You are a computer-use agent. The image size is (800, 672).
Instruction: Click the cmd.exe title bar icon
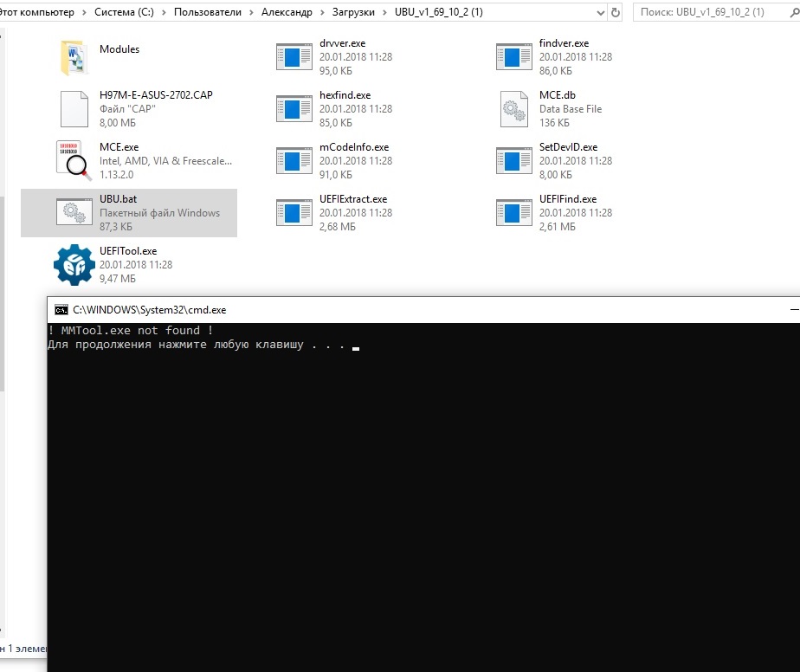[x=61, y=310]
